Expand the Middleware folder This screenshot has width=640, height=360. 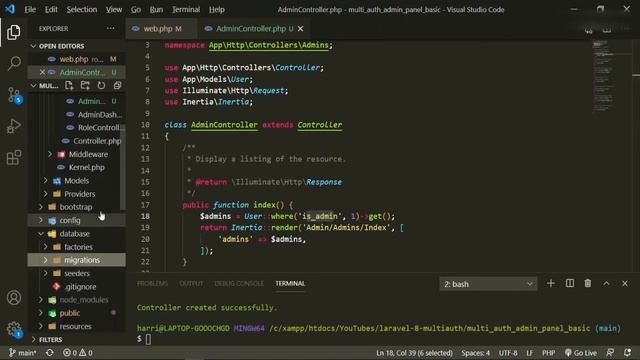[50, 154]
